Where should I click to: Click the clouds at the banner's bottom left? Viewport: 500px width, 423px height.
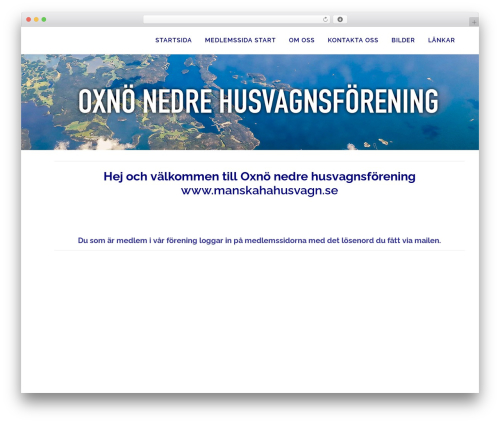coord(97,144)
